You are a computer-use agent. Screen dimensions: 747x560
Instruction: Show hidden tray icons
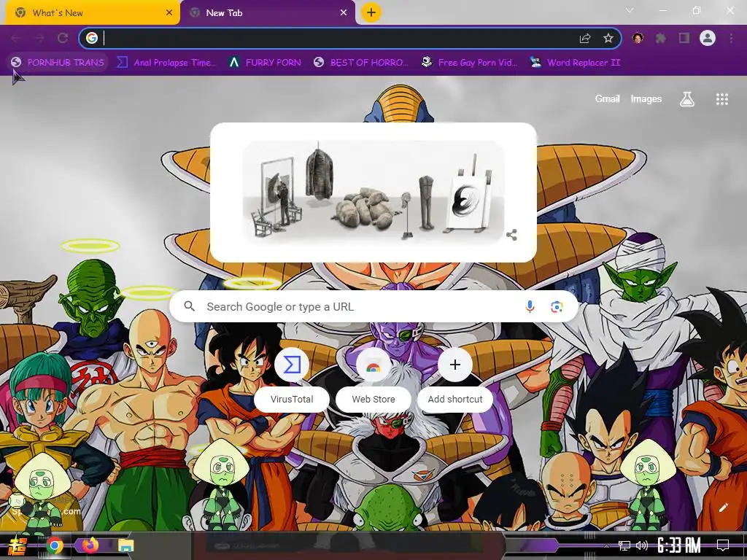[606, 545]
